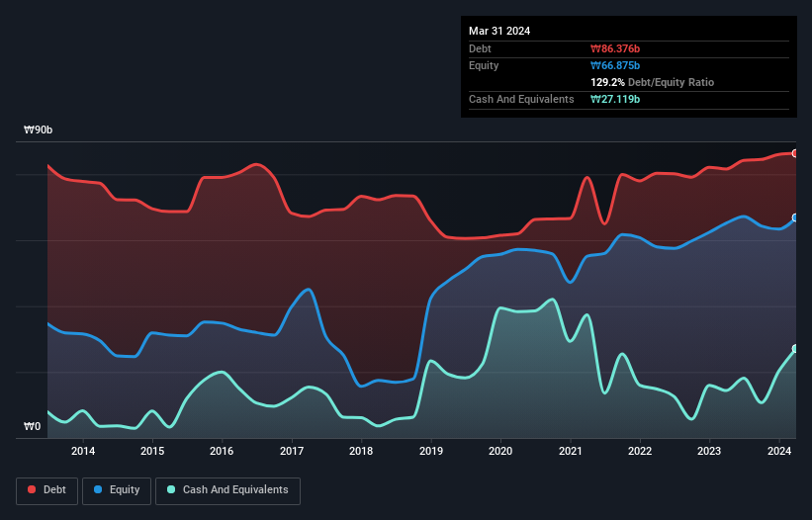This screenshot has width=812, height=520.
Task: Click the 2020 x-axis label
Action: tap(500, 451)
